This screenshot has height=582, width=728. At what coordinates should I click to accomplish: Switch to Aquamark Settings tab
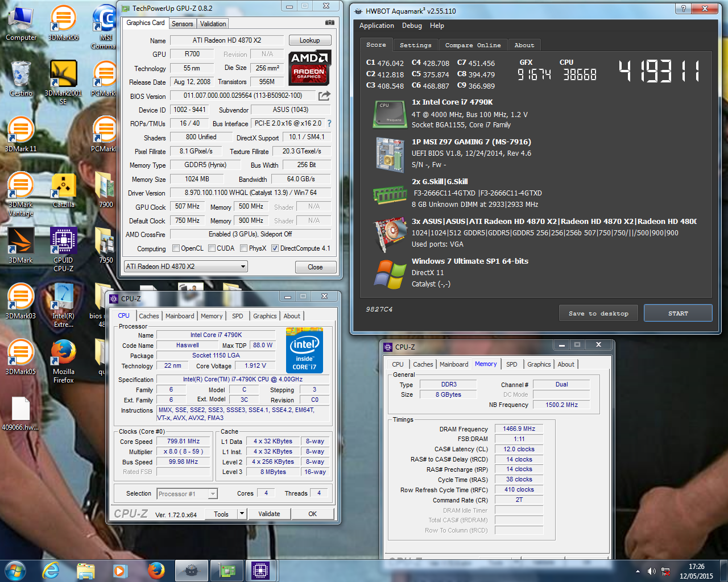click(x=415, y=45)
